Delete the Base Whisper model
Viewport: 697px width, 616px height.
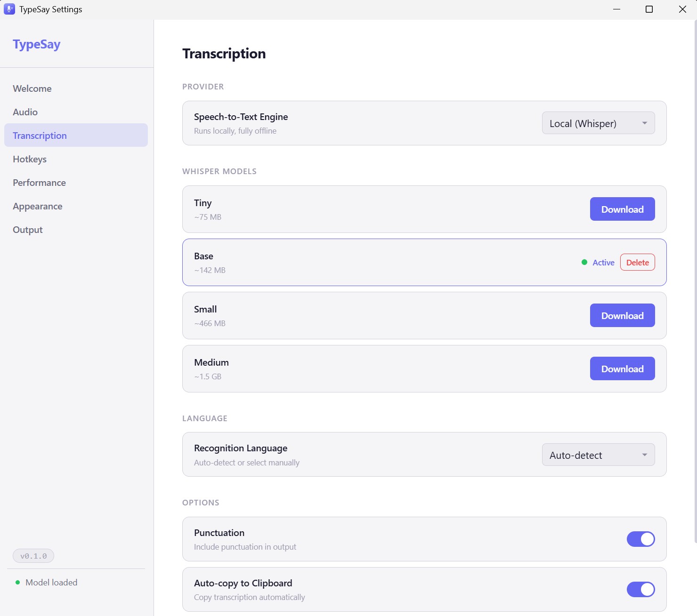click(x=637, y=263)
